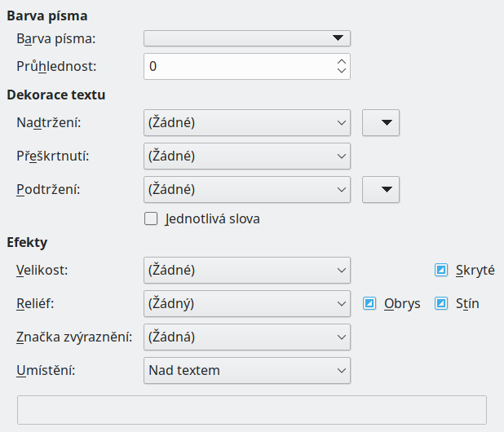Toggle the Obrys checkbox

pos(369,303)
